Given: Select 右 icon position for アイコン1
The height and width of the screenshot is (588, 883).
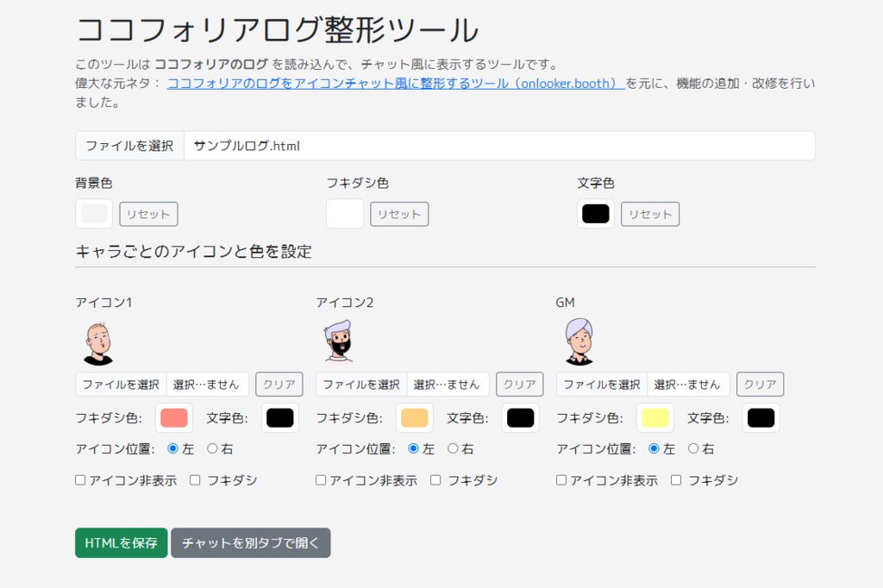Looking at the screenshot, I should [211, 448].
